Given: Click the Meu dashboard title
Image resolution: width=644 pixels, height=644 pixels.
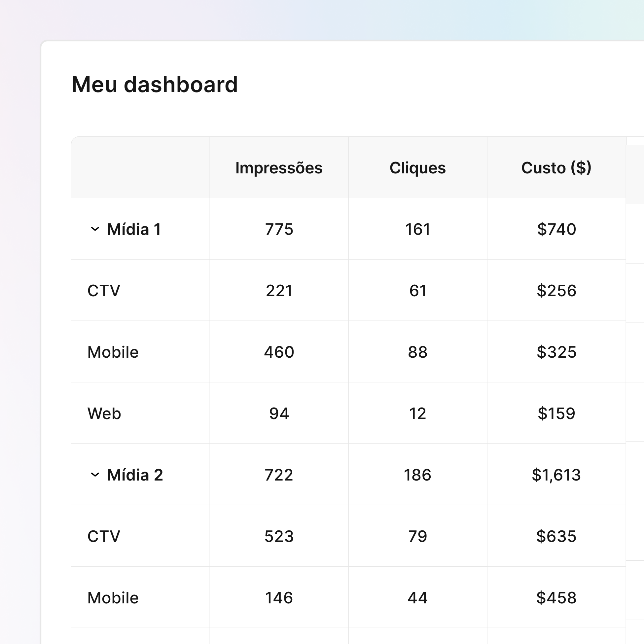Looking at the screenshot, I should (x=154, y=85).
